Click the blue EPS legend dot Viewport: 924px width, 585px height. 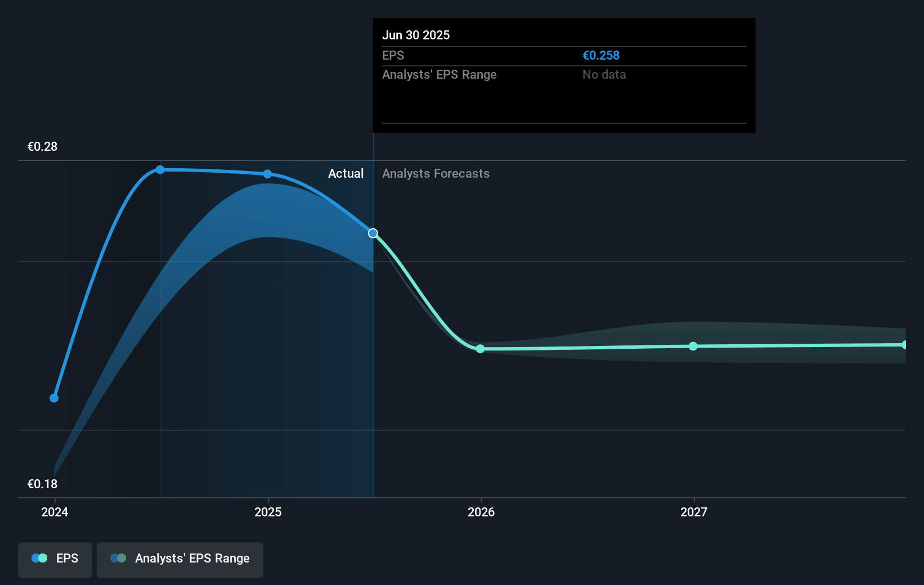pos(39,558)
